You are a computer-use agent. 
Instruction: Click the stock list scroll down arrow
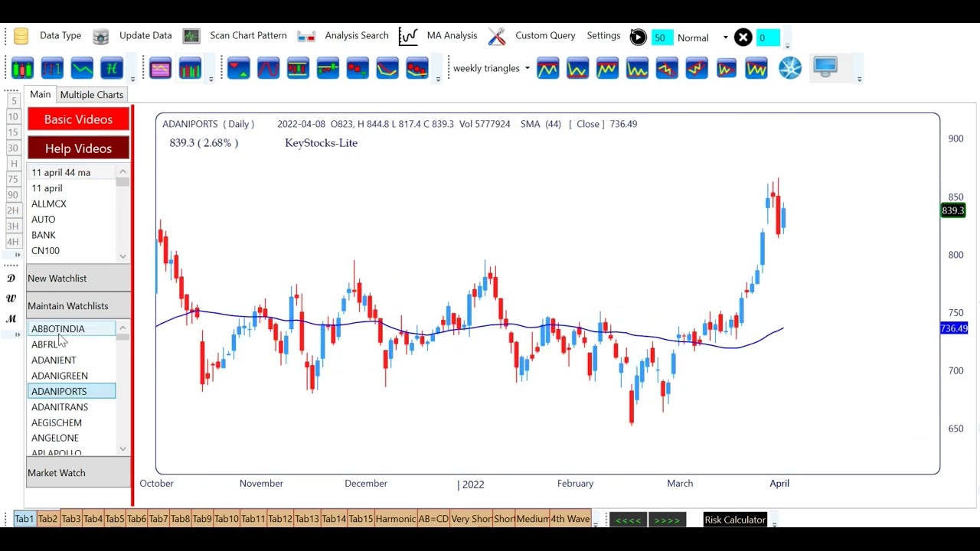[122, 449]
